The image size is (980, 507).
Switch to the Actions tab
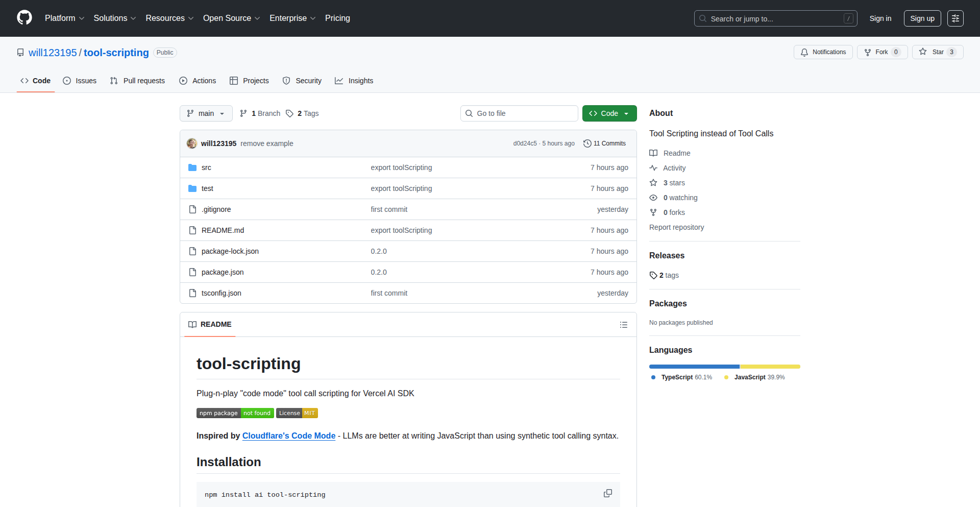(198, 81)
